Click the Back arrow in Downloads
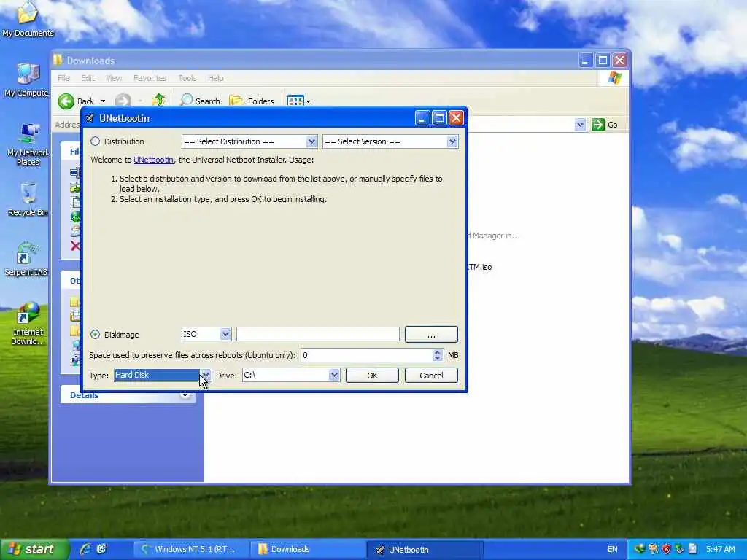 (66, 101)
